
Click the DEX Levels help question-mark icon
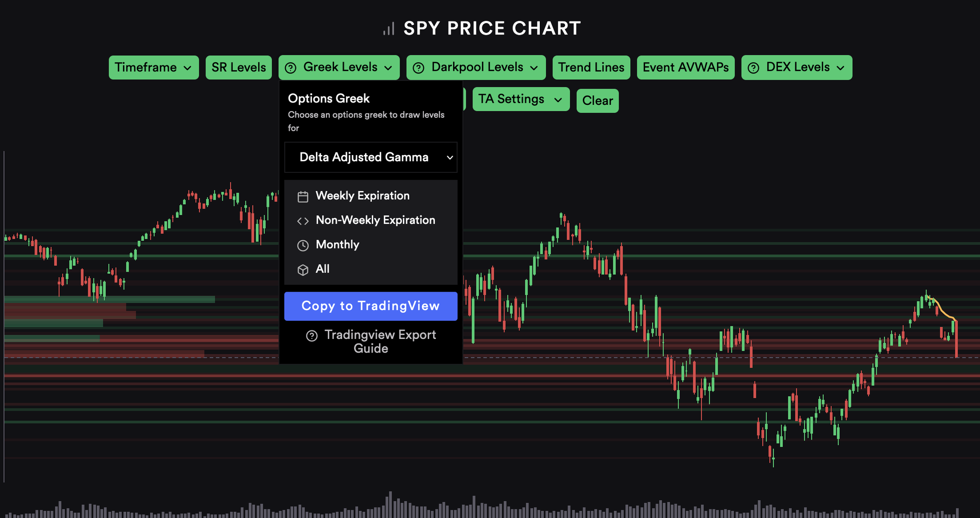753,68
